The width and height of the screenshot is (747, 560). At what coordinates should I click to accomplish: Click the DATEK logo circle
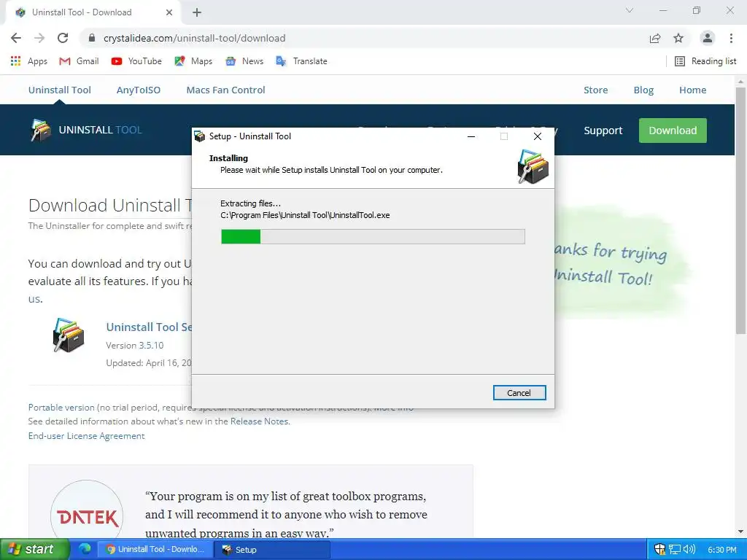(87, 516)
